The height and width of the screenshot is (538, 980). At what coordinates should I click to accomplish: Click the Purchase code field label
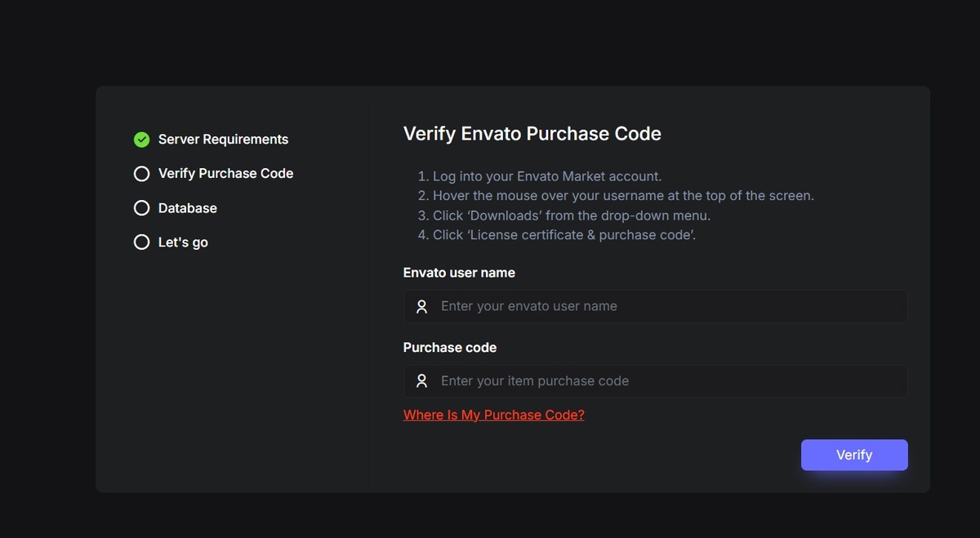point(450,347)
